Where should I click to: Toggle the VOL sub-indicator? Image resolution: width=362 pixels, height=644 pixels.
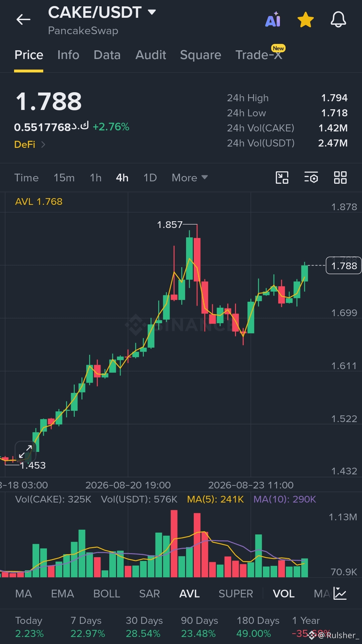click(x=284, y=594)
